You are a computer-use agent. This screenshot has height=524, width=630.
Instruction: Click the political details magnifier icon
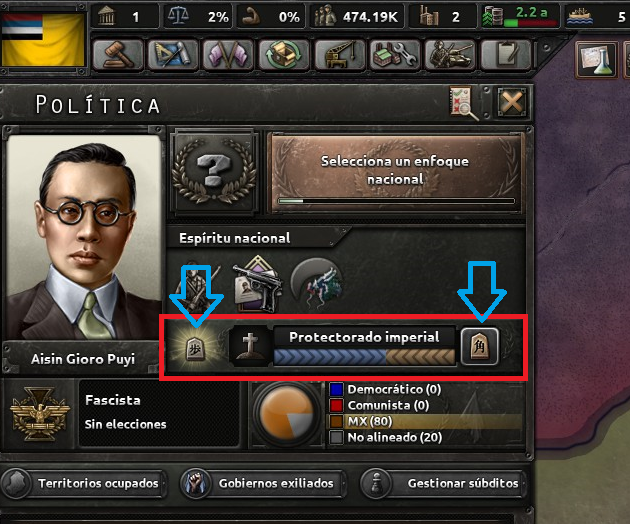pos(464,103)
